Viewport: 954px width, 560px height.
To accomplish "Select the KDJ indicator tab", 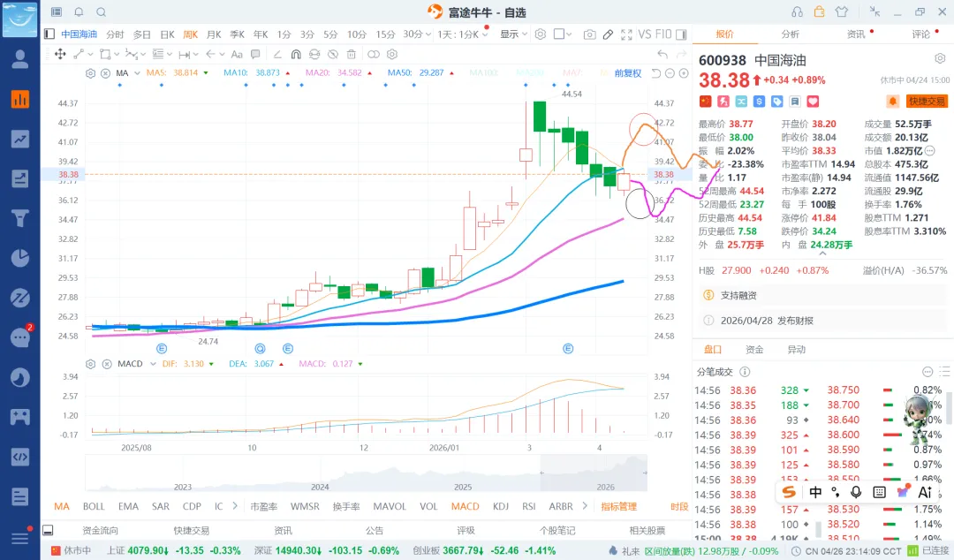I will pyautogui.click(x=501, y=506).
